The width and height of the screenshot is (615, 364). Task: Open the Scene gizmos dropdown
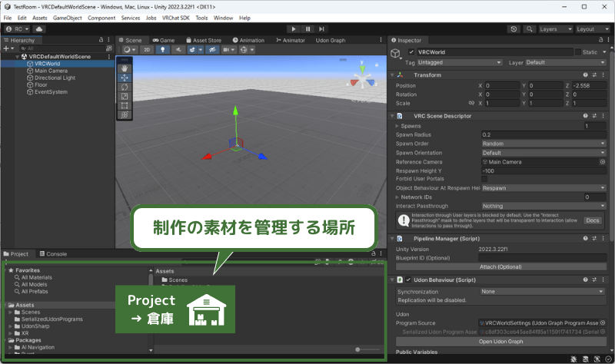coord(252,50)
